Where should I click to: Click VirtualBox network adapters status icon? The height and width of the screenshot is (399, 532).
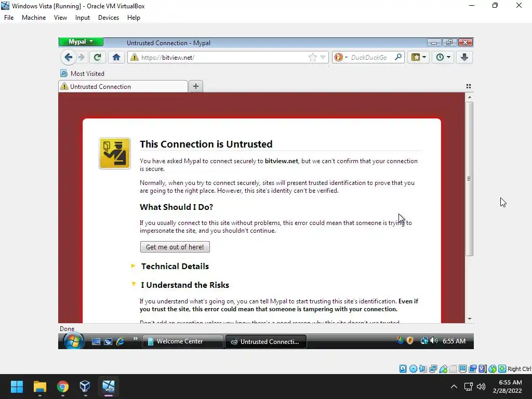[433, 369]
